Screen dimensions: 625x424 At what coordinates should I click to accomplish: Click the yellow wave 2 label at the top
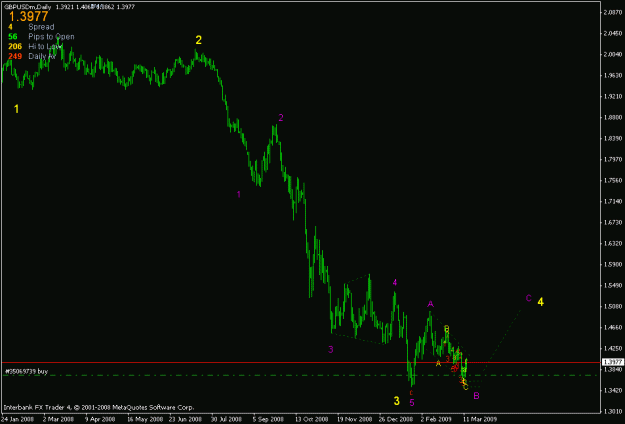pyautogui.click(x=199, y=40)
